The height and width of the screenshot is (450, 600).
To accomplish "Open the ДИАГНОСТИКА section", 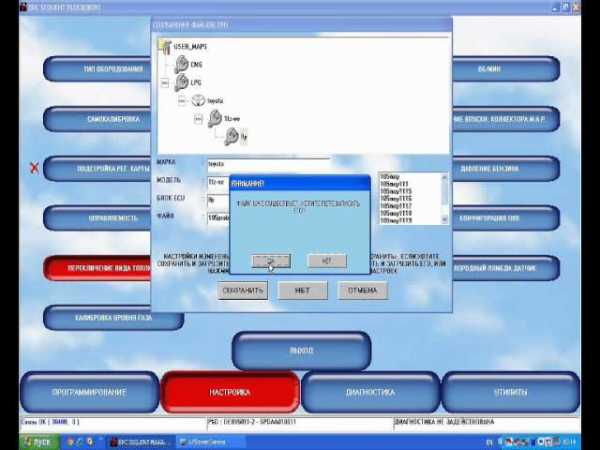I will (x=370, y=393).
